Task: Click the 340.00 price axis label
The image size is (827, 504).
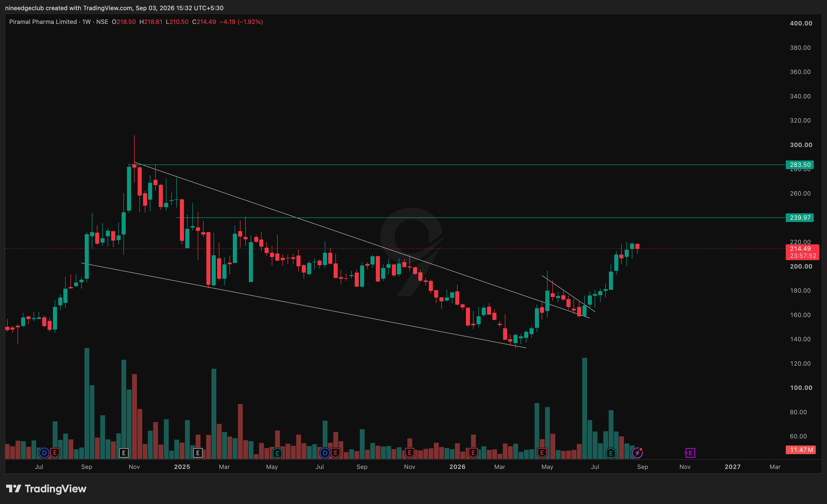Action: [x=800, y=96]
